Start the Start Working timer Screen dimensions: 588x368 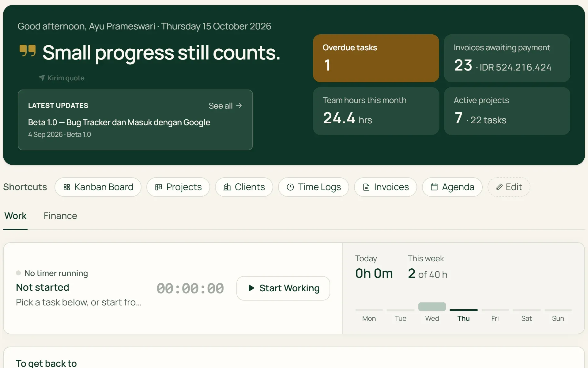(283, 288)
